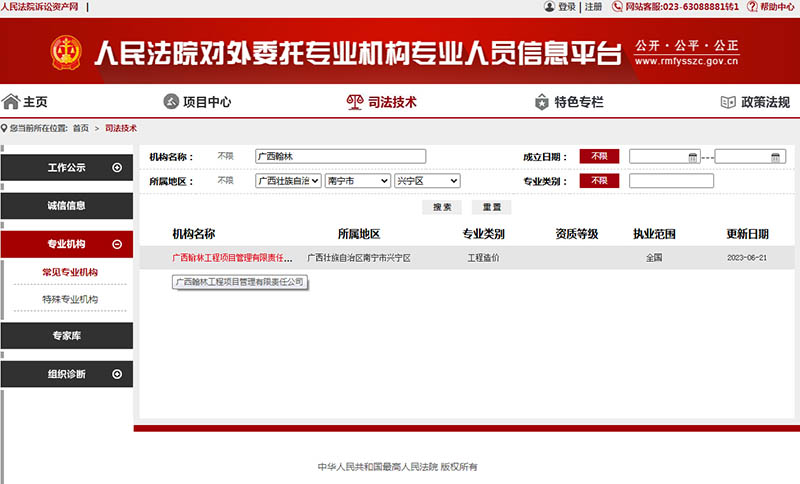
Task: Open the province dropdown 广西壮族自治区
Action: 288,181
